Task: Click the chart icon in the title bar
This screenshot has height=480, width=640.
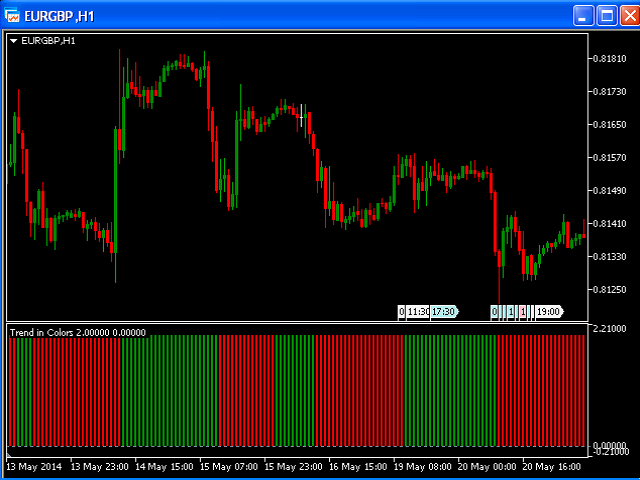Action: [x=12, y=16]
